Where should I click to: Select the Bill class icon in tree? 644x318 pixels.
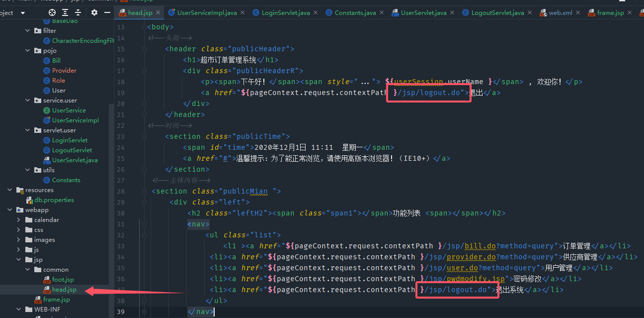[x=47, y=61]
